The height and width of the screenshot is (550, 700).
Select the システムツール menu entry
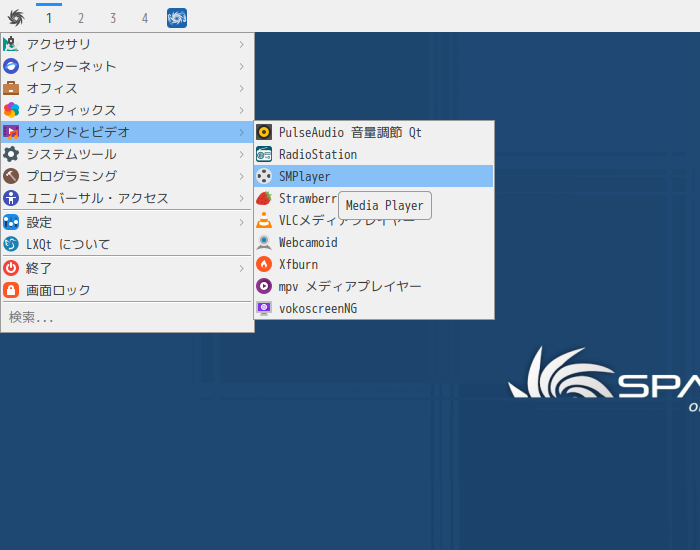coord(127,154)
